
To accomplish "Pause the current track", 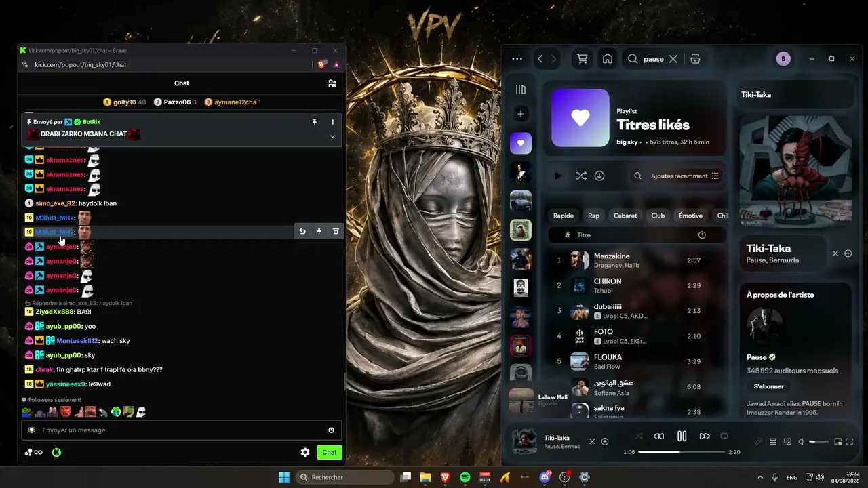I will pyautogui.click(x=682, y=436).
